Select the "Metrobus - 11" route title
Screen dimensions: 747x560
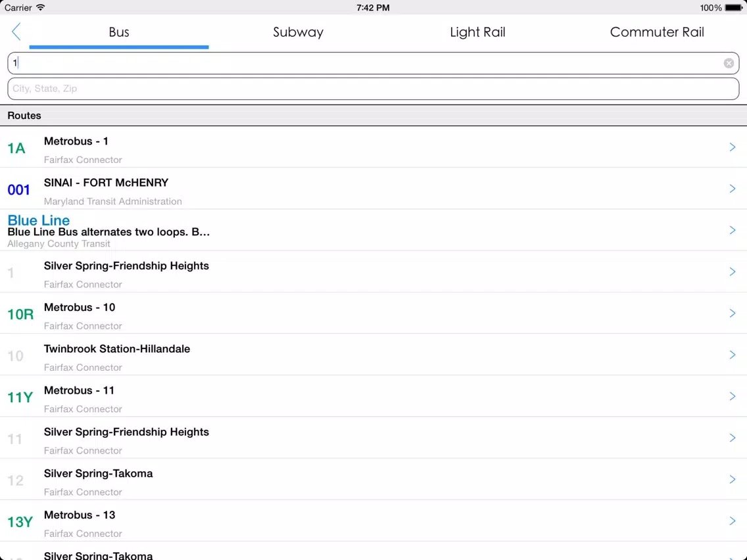pos(79,390)
